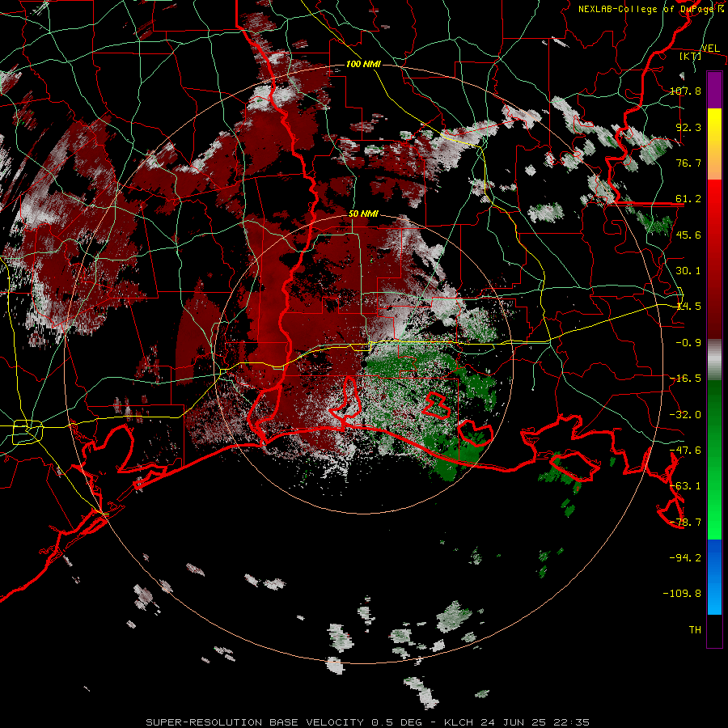Click the purple segment of the color scale
The width and height of the screenshot is (728, 728).
[714, 90]
